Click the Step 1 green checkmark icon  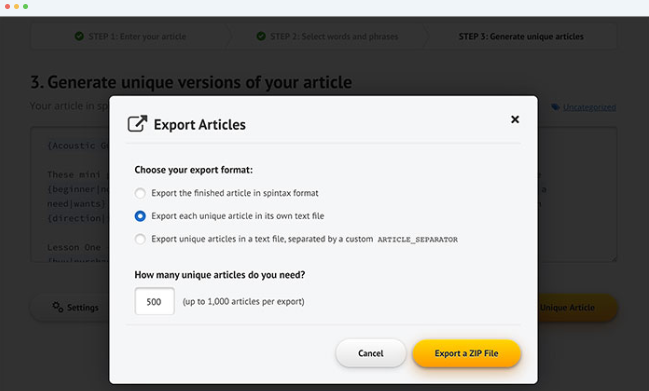point(79,36)
